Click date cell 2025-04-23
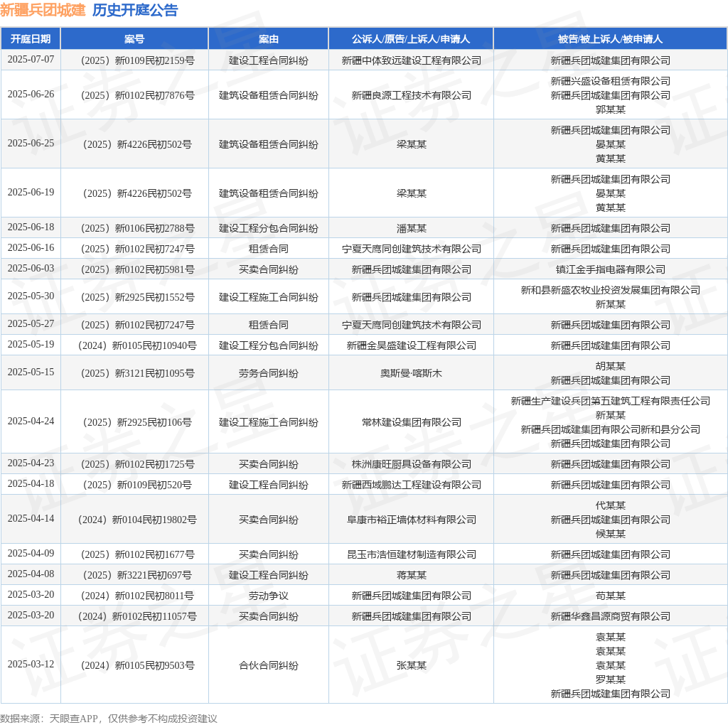 [x=31, y=463]
